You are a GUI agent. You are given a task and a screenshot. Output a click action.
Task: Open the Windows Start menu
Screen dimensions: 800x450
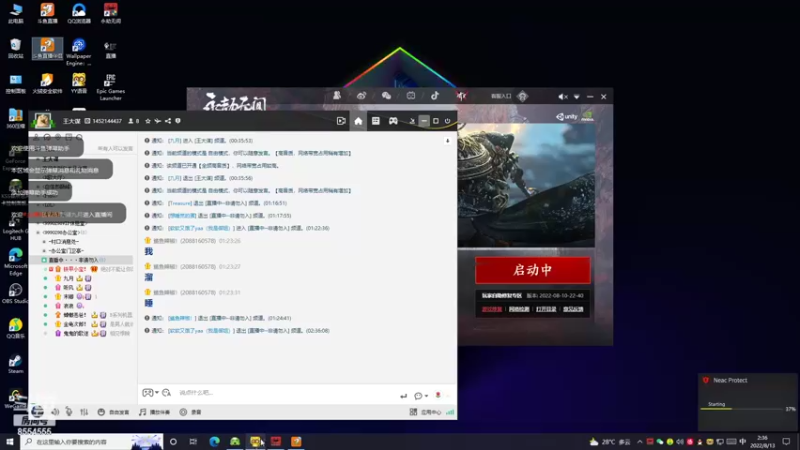pos(10,441)
